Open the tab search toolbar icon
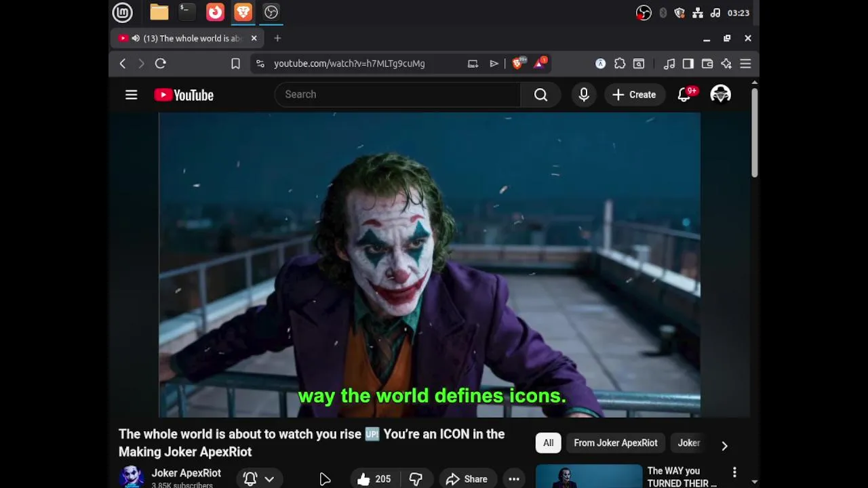 pyautogui.click(x=639, y=64)
